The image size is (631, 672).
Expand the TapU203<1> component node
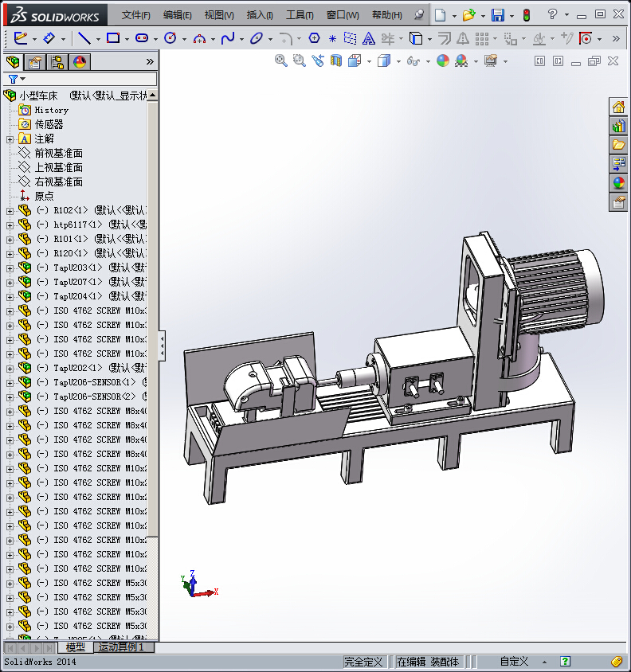click(x=10, y=268)
